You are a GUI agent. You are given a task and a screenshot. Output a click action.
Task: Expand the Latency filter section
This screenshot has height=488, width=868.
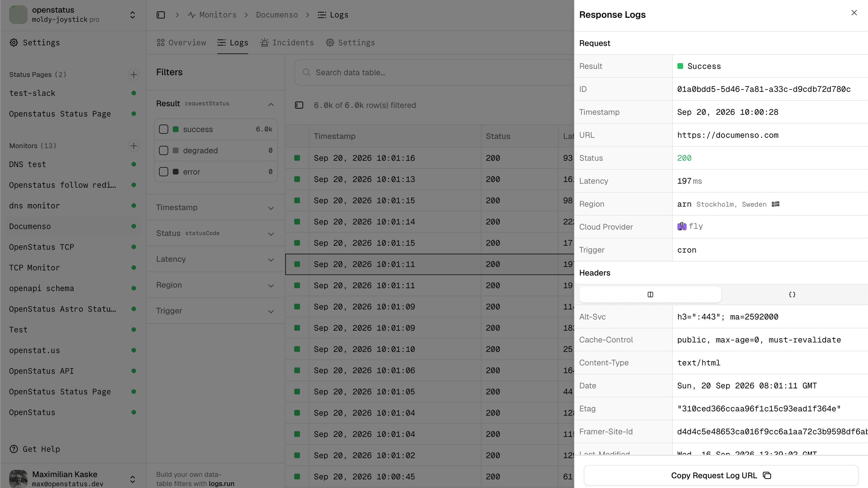pos(216,259)
